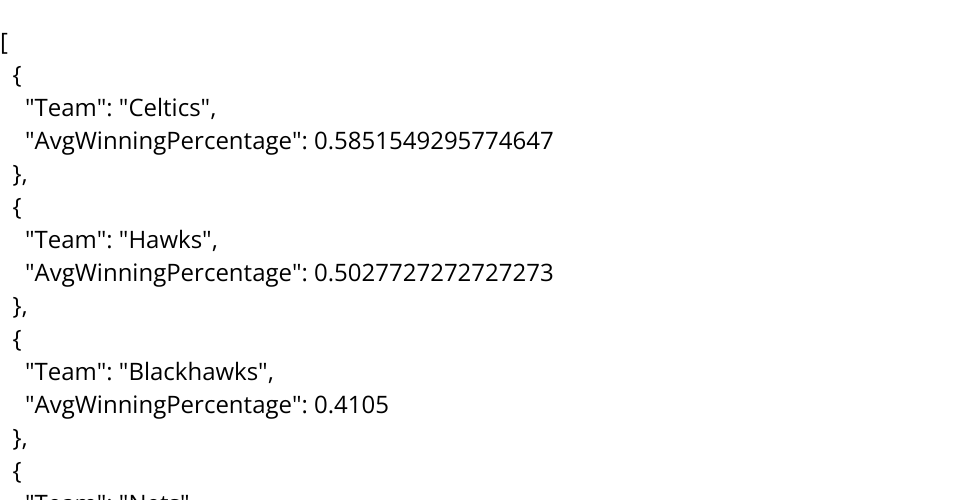Click the number 0.5027727272727273
This screenshot has height=500, width=960.
[x=433, y=273]
